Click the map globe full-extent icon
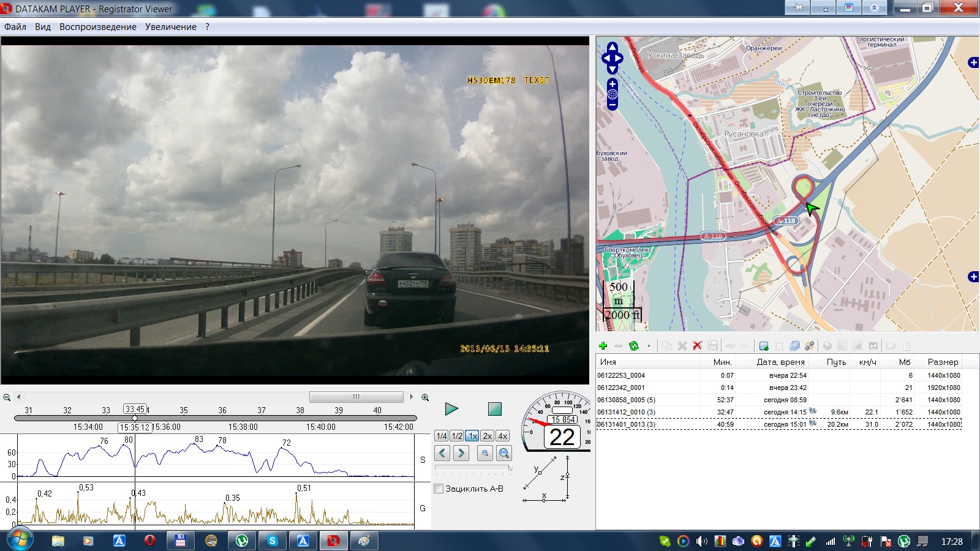Screen dimensions: 980x551 coord(612,94)
